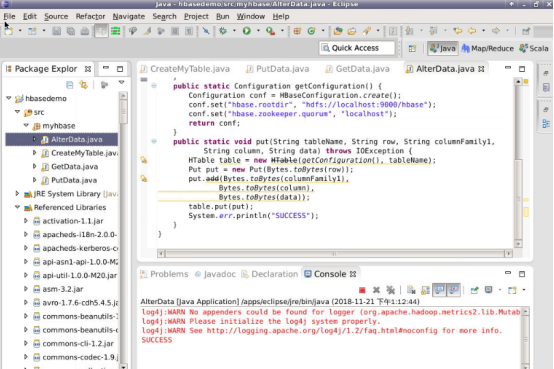Open the Run button dropdown arrow
Screen dimensions: 554x369
258,31
